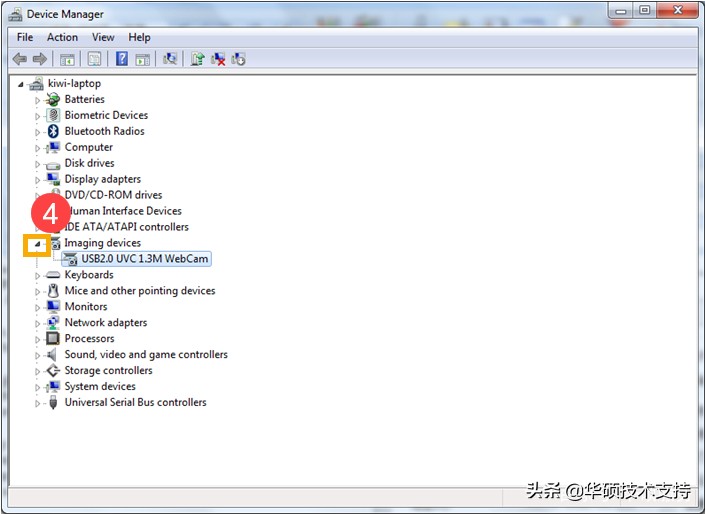Select the Disk drives icon
705x514 pixels.
pos(53,165)
